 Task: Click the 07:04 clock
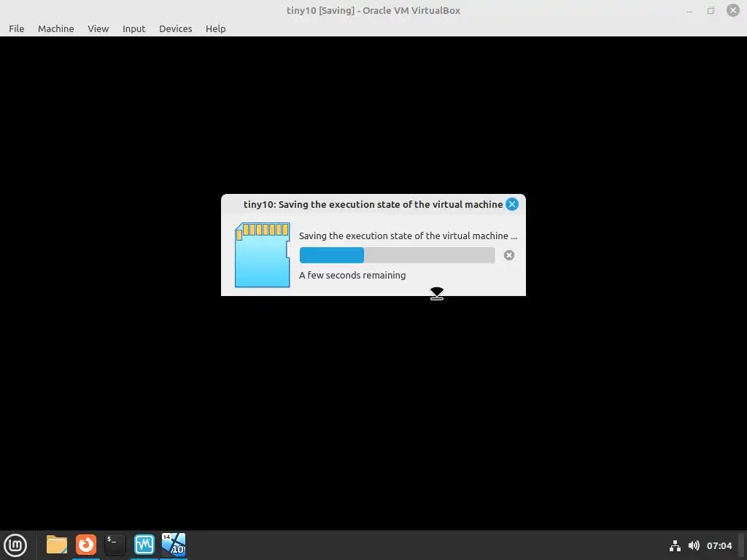point(719,545)
